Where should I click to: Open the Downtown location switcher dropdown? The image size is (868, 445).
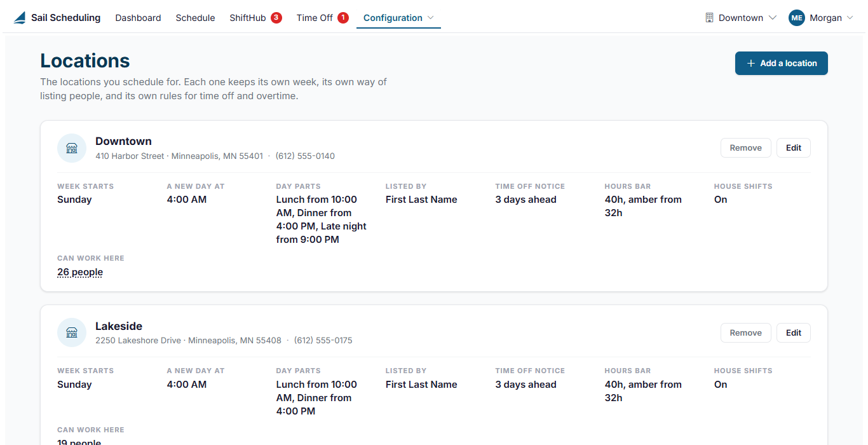pyautogui.click(x=741, y=18)
